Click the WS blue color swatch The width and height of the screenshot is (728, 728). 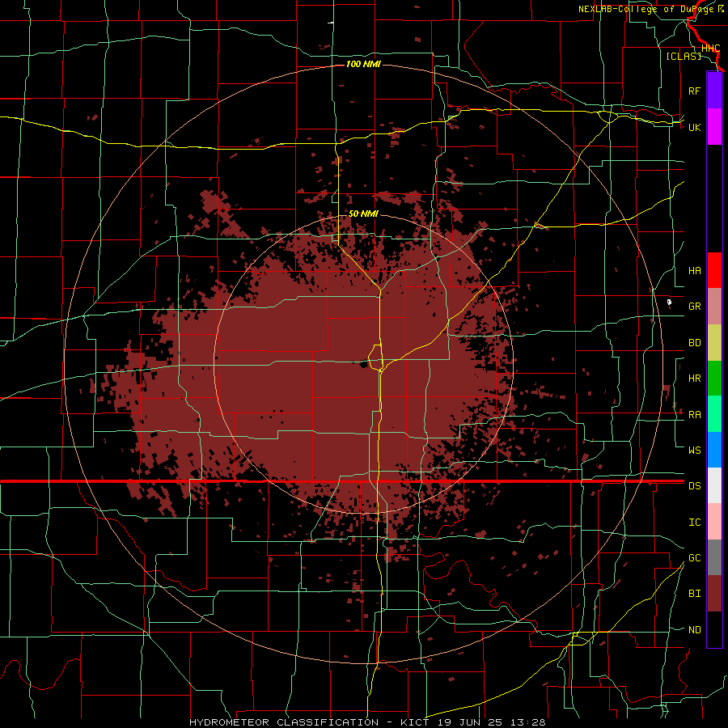click(x=714, y=450)
